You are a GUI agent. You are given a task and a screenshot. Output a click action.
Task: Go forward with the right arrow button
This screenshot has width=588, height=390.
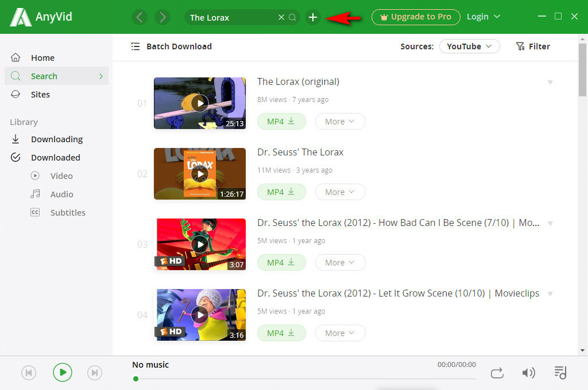point(163,17)
